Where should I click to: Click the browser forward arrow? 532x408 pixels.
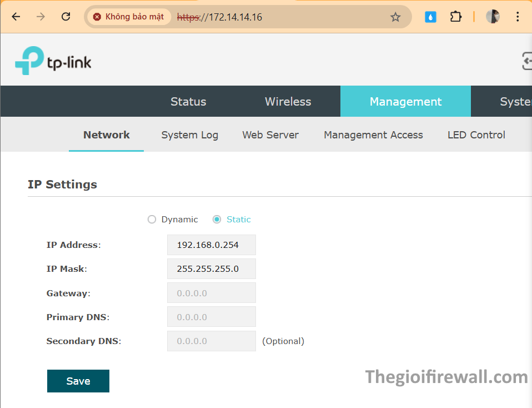click(x=41, y=17)
